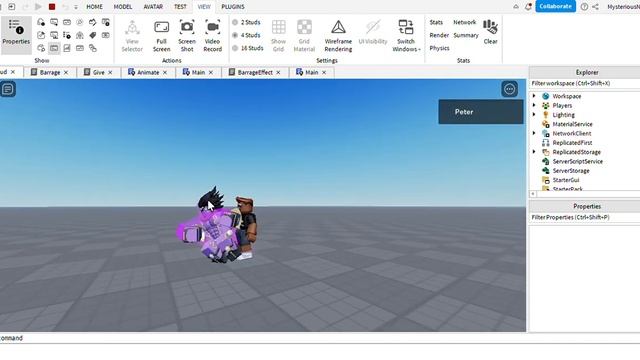Image resolution: width=640 pixels, height=360 pixels.
Task: Select the 4 Studs grid option
Action: pos(246,35)
